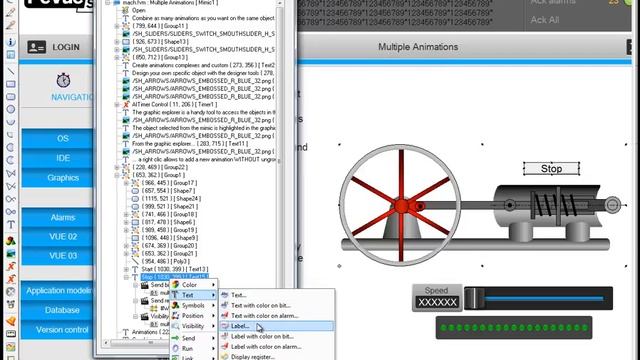Click the clapperboard icon of the Visibility animation node

[x=144, y=316]
